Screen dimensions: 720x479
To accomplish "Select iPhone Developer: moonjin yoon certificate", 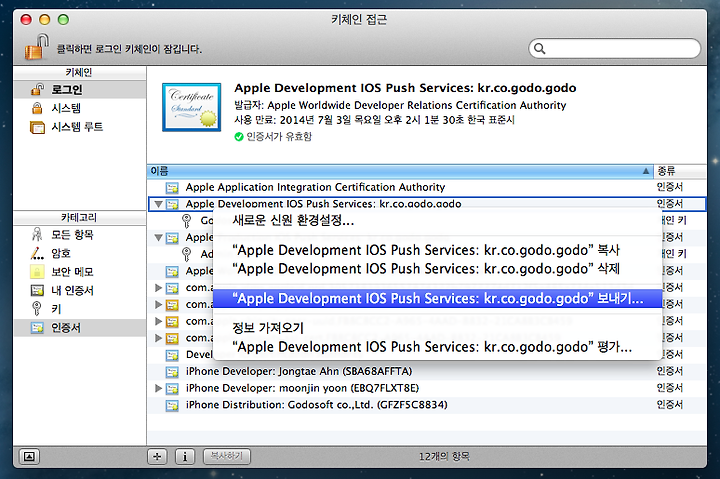I will (x=427, y=388).
